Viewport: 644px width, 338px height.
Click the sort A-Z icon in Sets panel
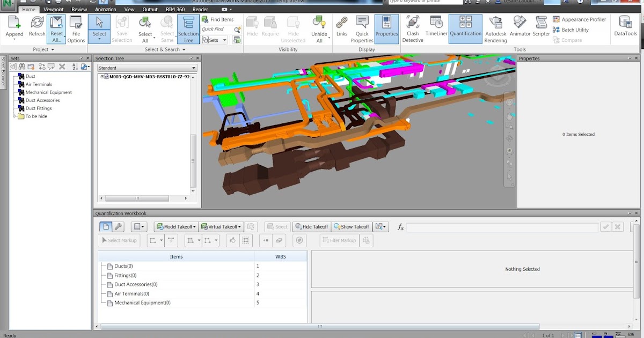tap(75, 67)
